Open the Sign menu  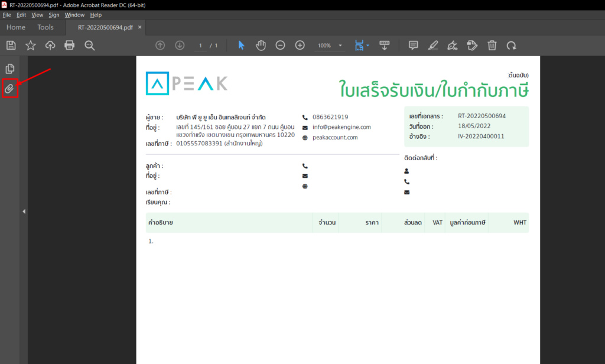pyautogui.click(x=54, y=15)
